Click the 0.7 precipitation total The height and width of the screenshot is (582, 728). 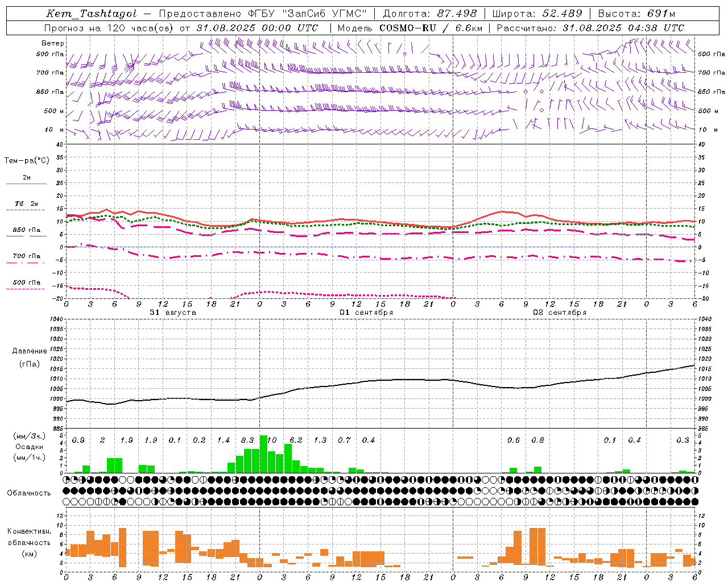coord(344,440)
